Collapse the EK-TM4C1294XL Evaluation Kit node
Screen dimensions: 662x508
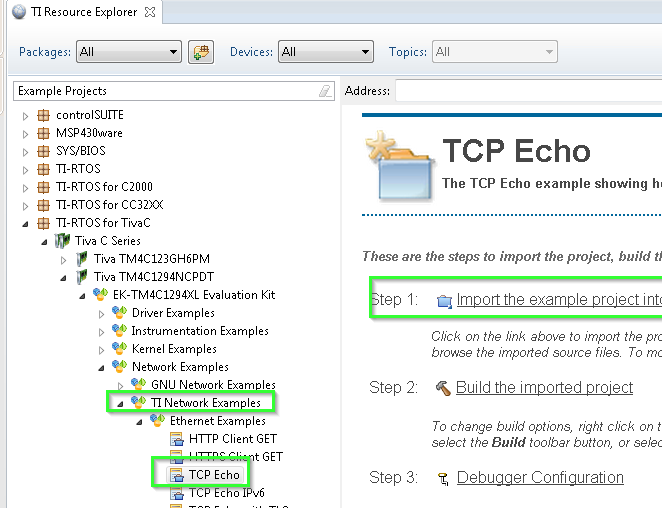pyautogui.click(x=82, y=296)
